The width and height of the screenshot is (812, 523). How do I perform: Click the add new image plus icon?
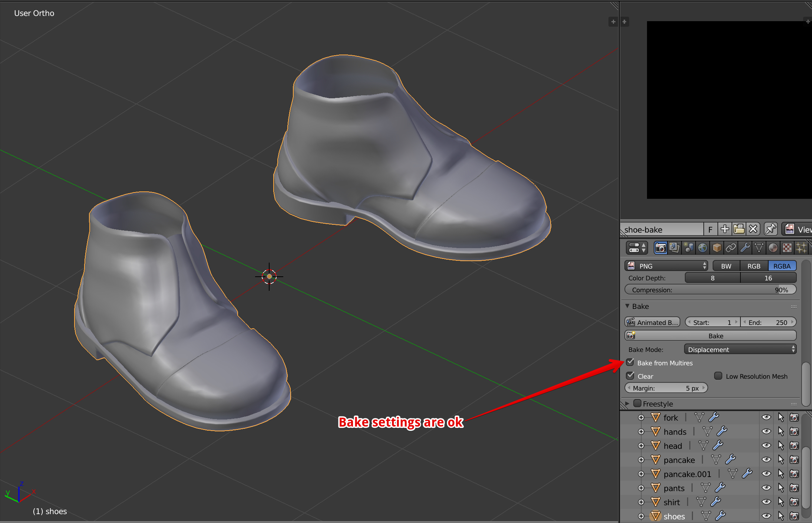725,229
